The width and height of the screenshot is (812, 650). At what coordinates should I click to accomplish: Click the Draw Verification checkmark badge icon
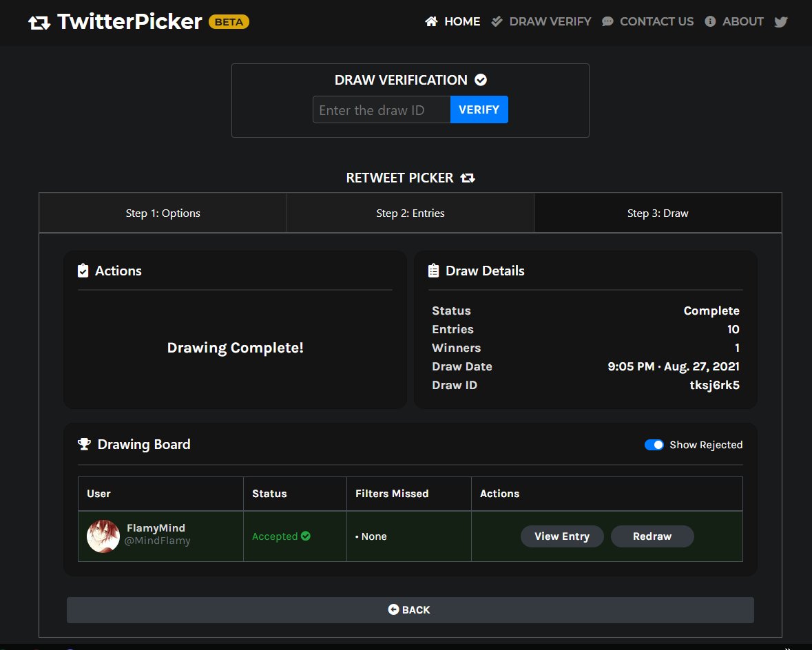click(481, 80)
